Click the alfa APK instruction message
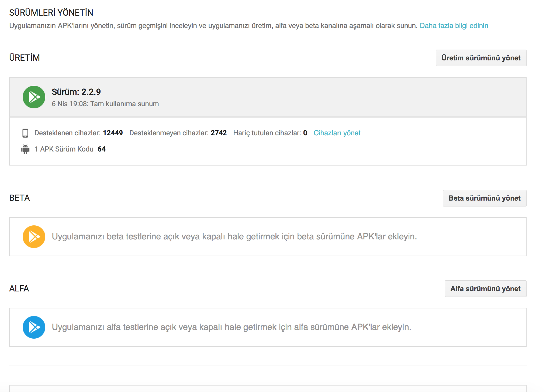The width and height of the screenshot is (546, 392). tap(231, 327)
